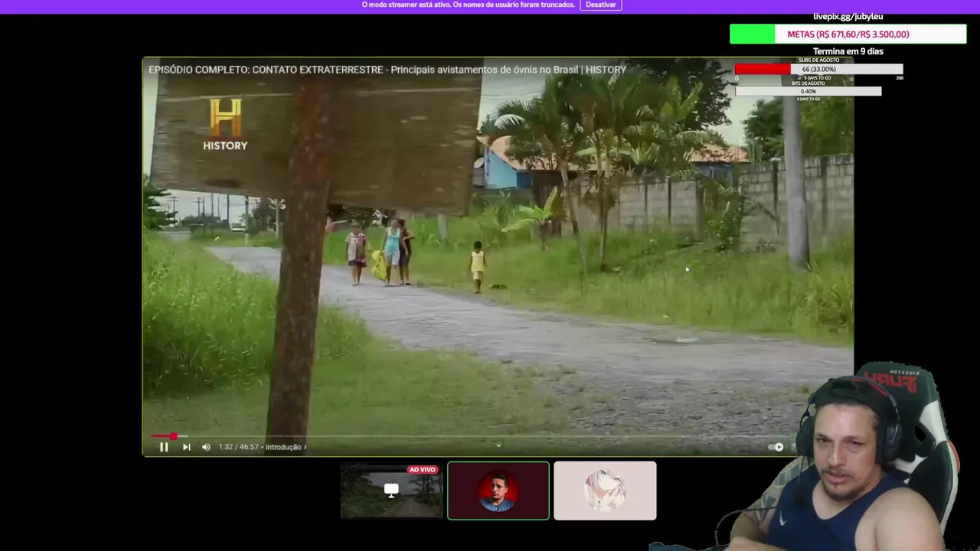Click the monitor icon on shared screen tile
The height and width of the screenshot is (551, 980).
[391, 491]
